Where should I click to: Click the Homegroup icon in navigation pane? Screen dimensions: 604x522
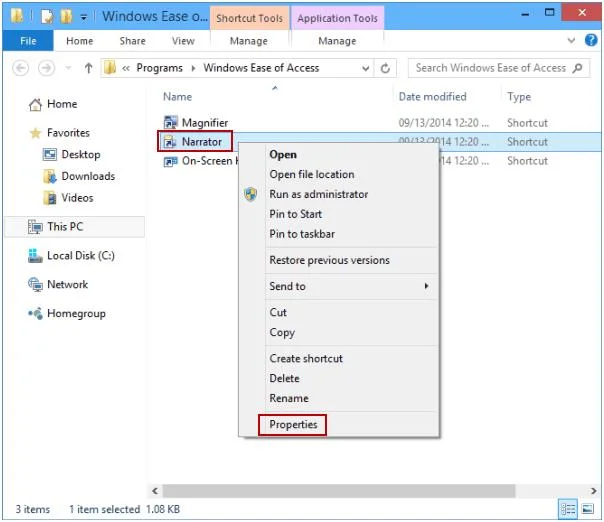tap(35, 314)
